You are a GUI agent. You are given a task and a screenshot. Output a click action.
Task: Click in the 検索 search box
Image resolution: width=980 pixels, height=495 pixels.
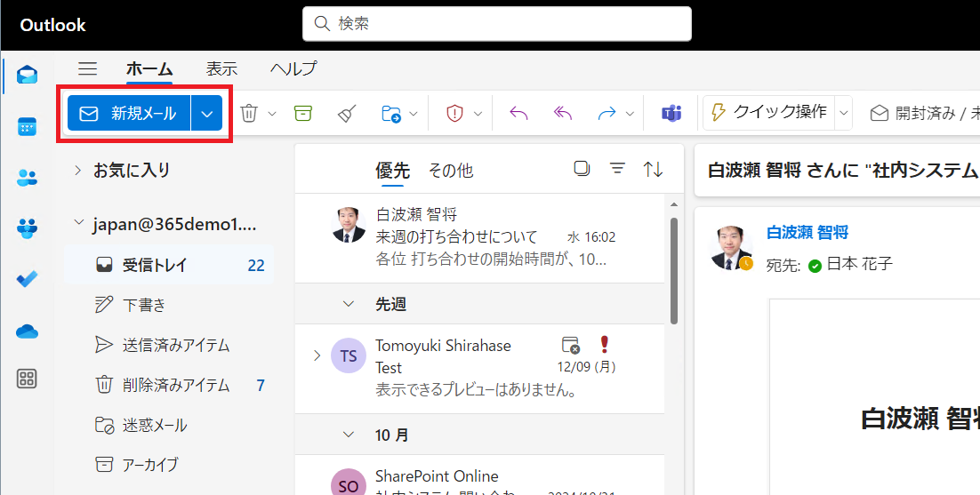497,24
